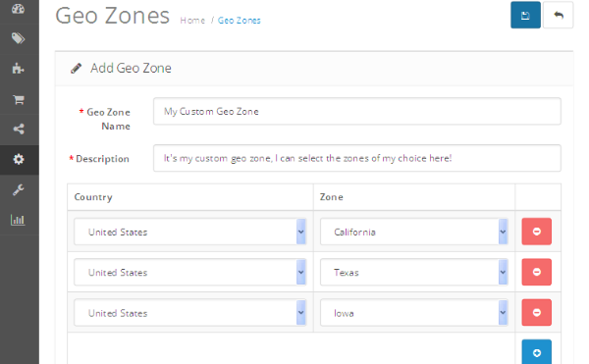This screenshot has width=589, height=364.
Task: Click the blue Save button
Action: pyautogui.click(x=525, y=15)
